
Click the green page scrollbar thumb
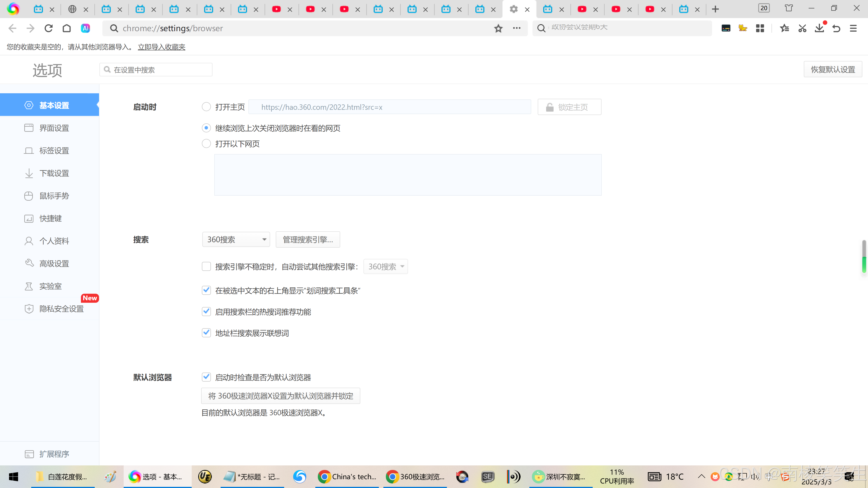click(x=864, y=264)
